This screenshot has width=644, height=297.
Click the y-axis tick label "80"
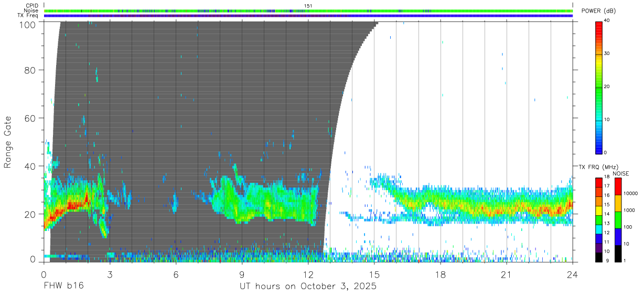(x=30, y=70)
